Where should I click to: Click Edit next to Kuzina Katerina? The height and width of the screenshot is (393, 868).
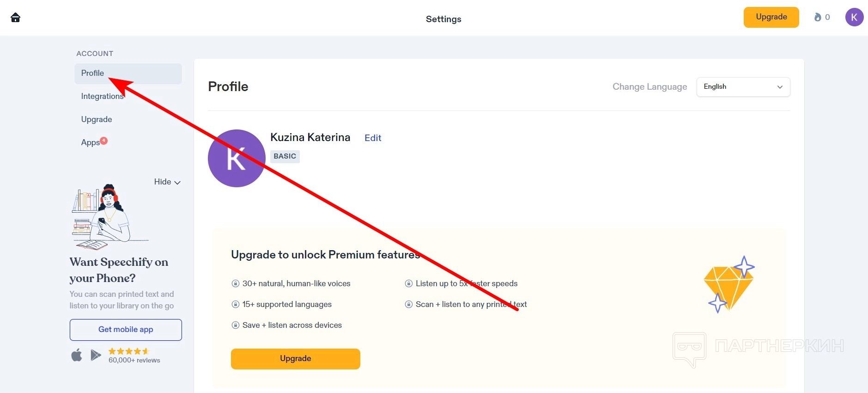pyautogui.click(x=373, y=138)
